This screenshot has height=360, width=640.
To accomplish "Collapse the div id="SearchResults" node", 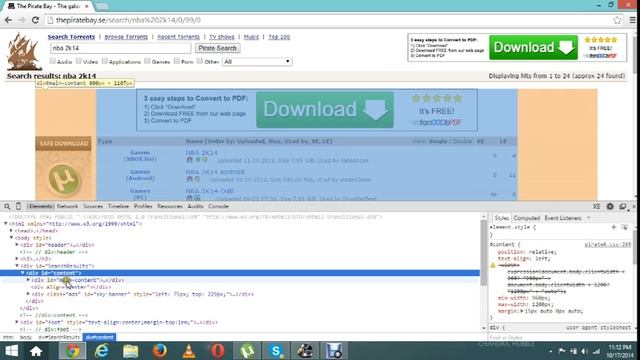I will pyautogui.click(x=17, y=266).
